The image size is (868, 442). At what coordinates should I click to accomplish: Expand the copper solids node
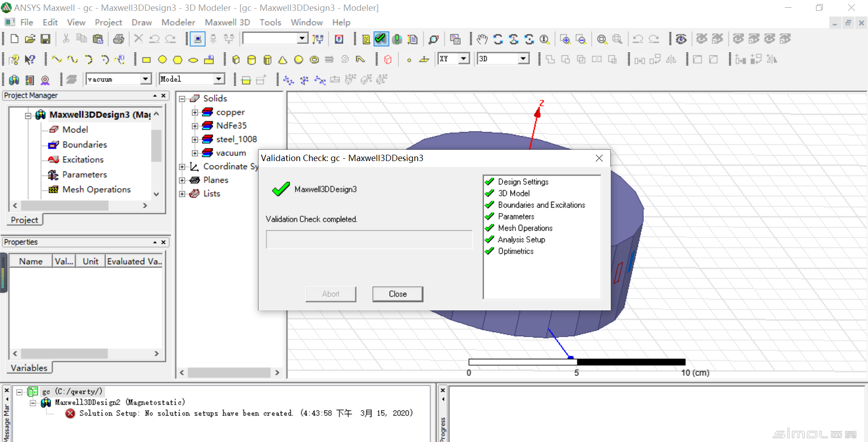195,112
